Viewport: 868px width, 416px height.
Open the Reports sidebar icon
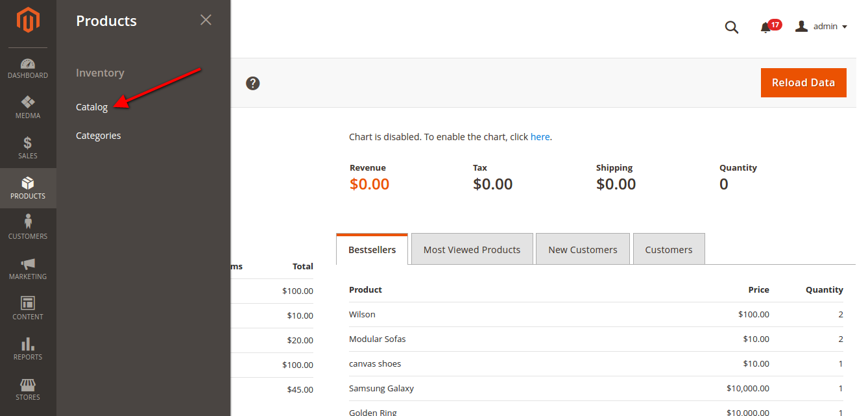(28, 349)
